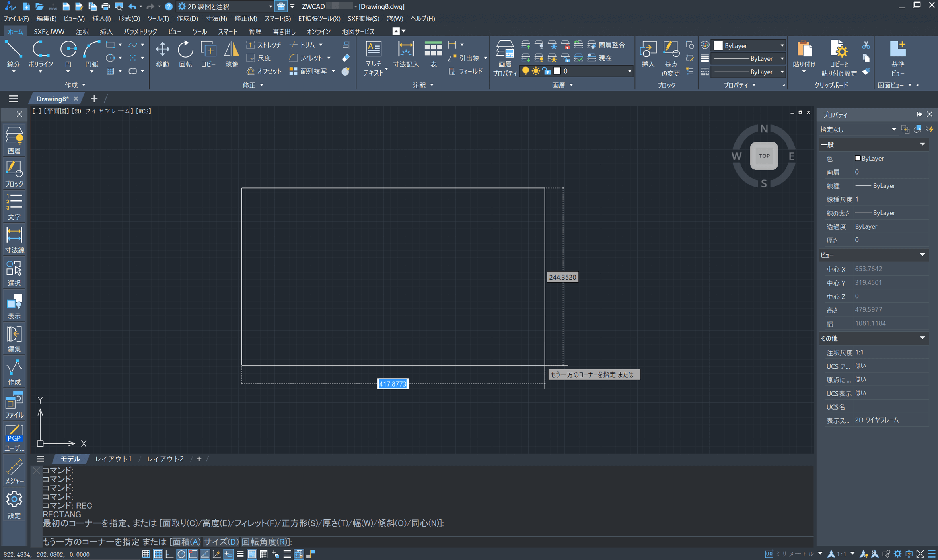Open Copy and Paste Settings (コピーと貼り付け設定)
The height and width of the screenshot is (560, 938).
tap(839, 58)
